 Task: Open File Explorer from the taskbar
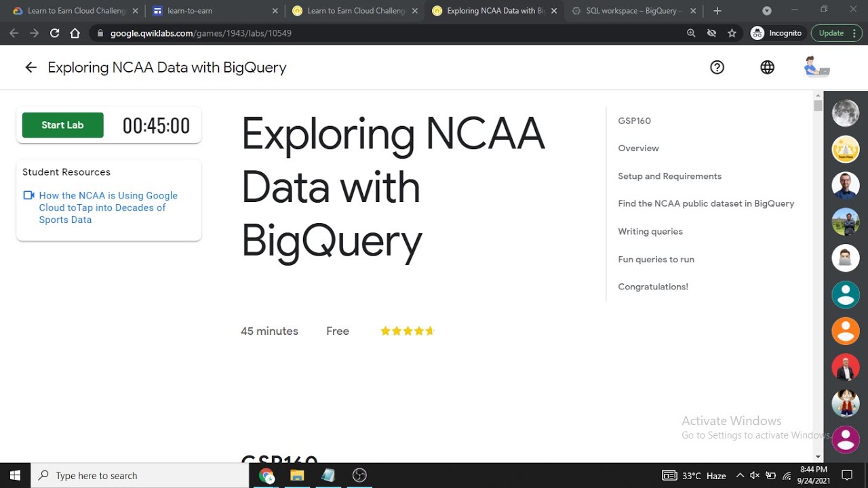pyautogui.click(x=297, y=475)
